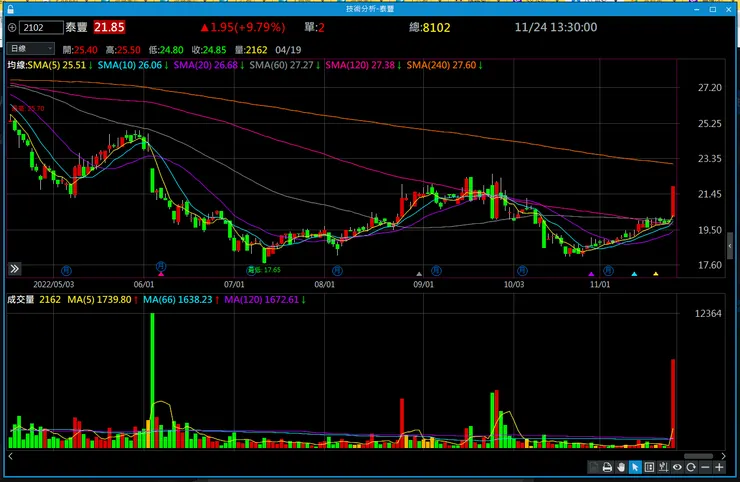The width and height of the screenshot is (740, 482).
Task: Expand panel with double chevron button
Action: coord(15,269)
